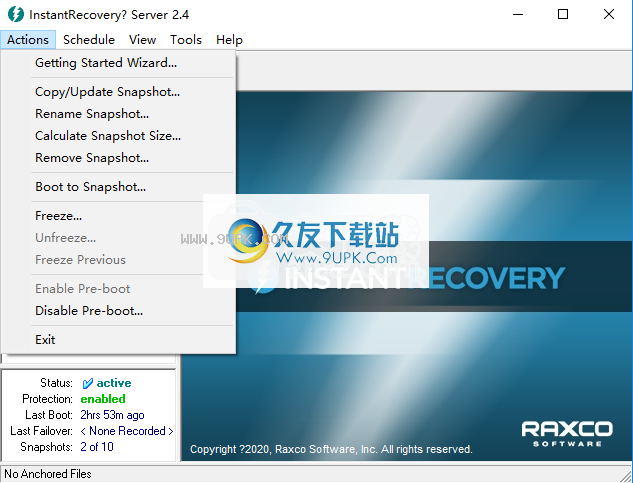Image resolution: width=633 pixels, height=483 pixels.
Task: Minimize the InstantRecovery window
Action: [x=518, y=15]
